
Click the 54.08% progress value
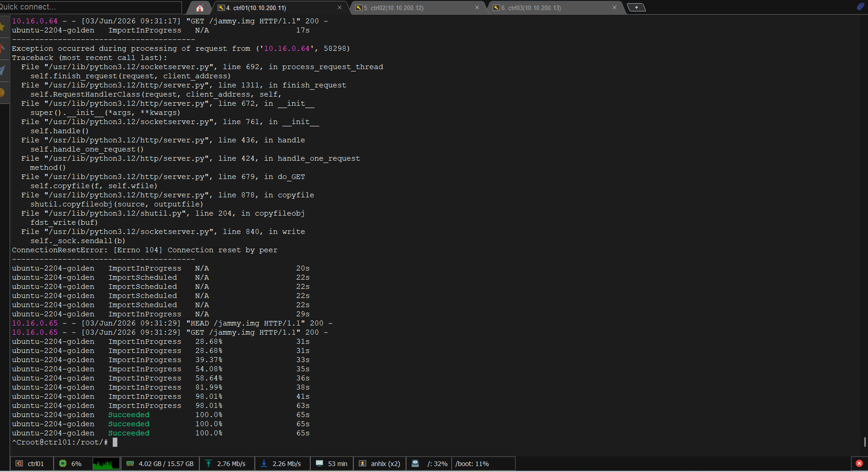tap(209, 369)
